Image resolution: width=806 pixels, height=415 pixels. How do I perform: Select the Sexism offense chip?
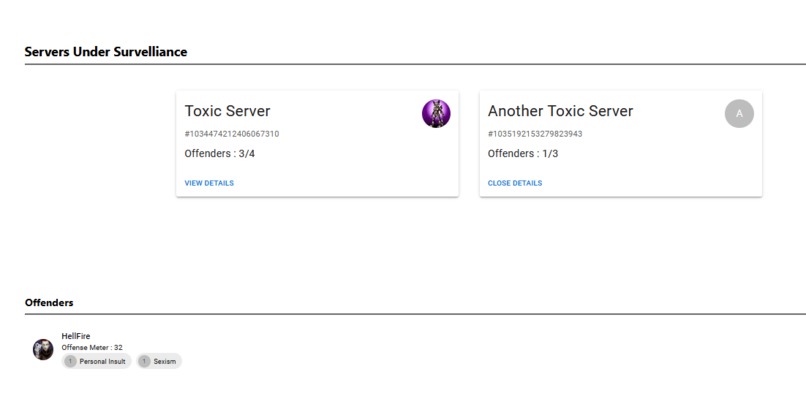click(x=159, y=361)
